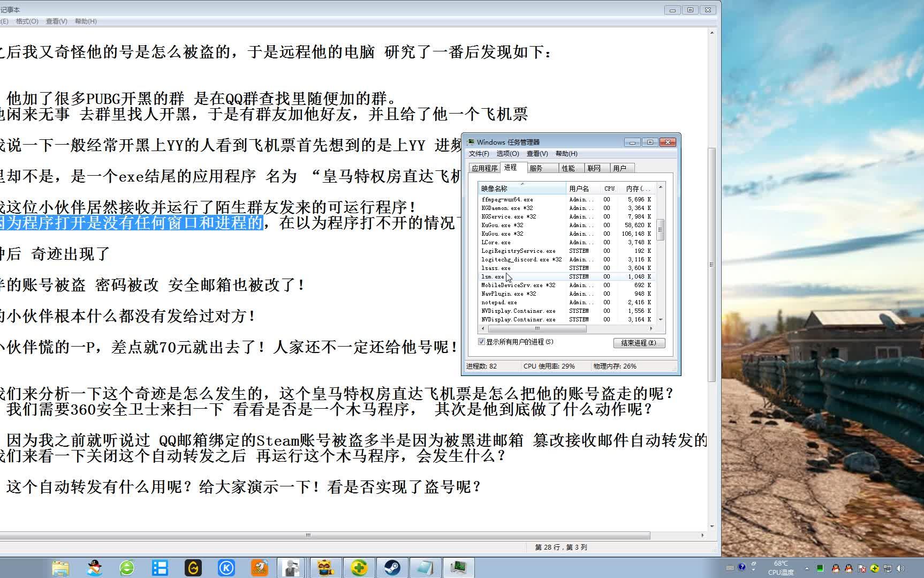Select the LCore.exe process row
Viewport: 924px width, 578px height.
point(567,242)
